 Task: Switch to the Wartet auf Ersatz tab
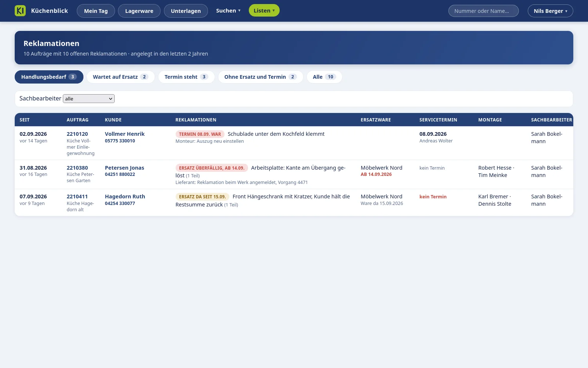point(121,77)
